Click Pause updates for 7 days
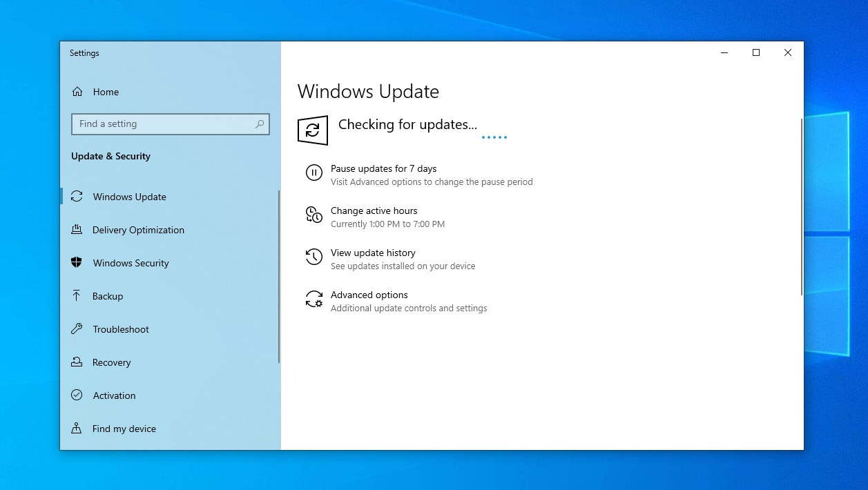This screenshot has width=868, height=490. point(383,168)
